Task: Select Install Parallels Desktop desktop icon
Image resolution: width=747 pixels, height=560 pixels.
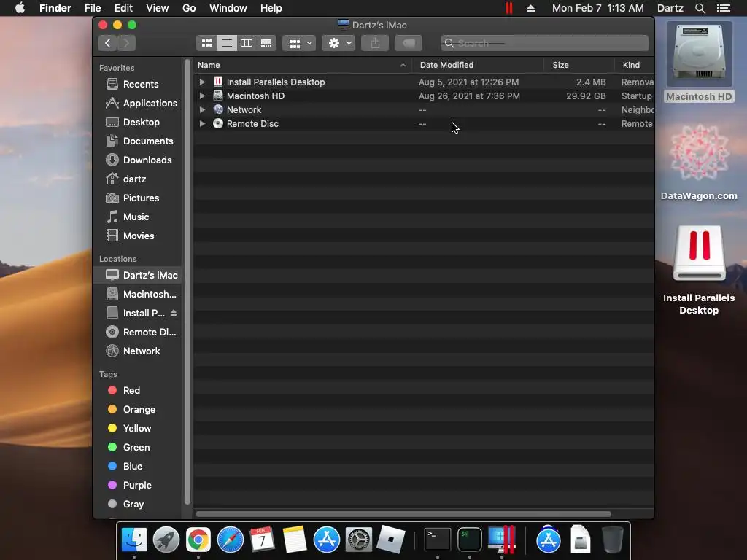Action: (x=699, y=270)
